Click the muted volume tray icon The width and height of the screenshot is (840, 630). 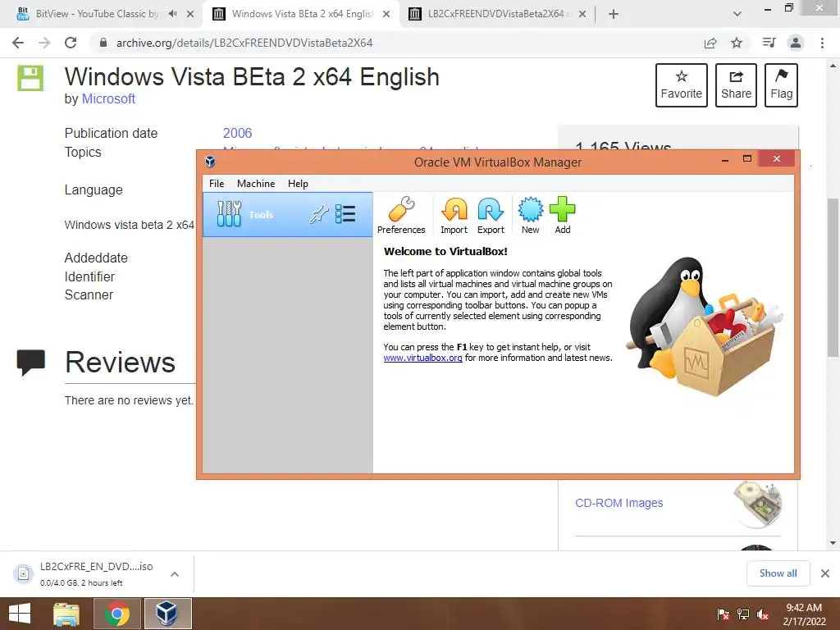(x=763, y=614)
